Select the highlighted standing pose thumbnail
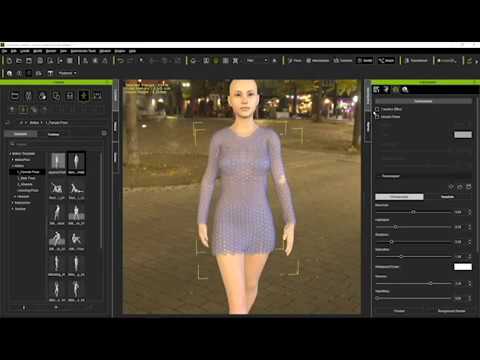This screenshot has height=360, width=480. [76, 163]
